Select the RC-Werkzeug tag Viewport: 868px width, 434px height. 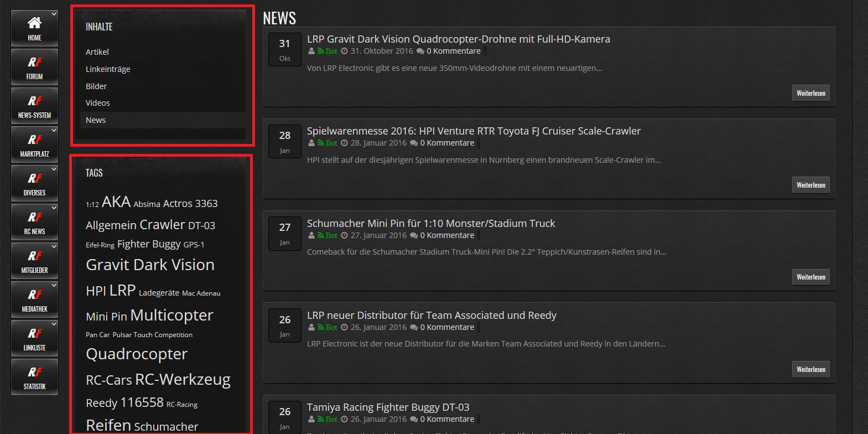point(183,380)
